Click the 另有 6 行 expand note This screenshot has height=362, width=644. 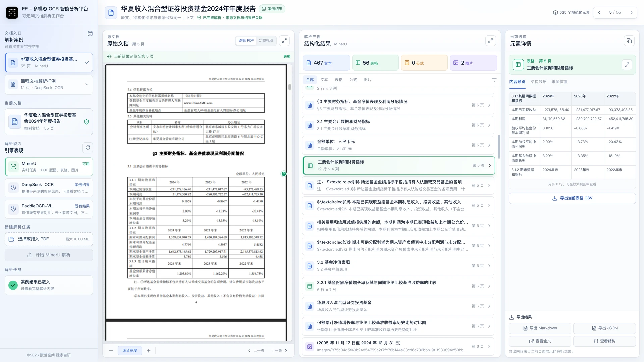(572, 184)
